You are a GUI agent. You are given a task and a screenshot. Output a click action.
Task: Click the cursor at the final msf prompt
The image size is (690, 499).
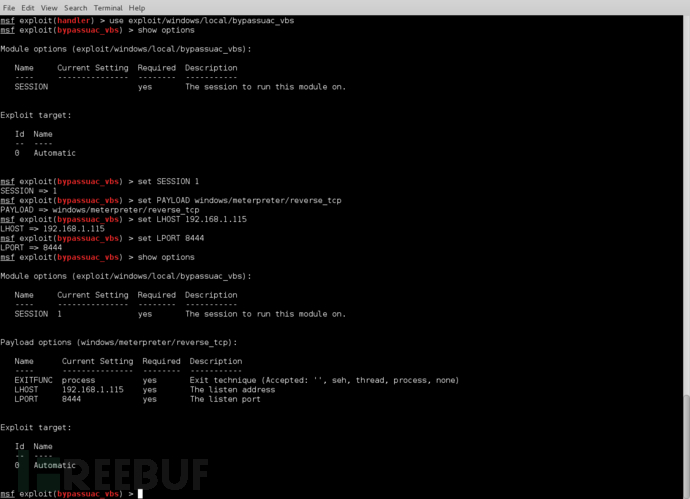pos(140,494)
